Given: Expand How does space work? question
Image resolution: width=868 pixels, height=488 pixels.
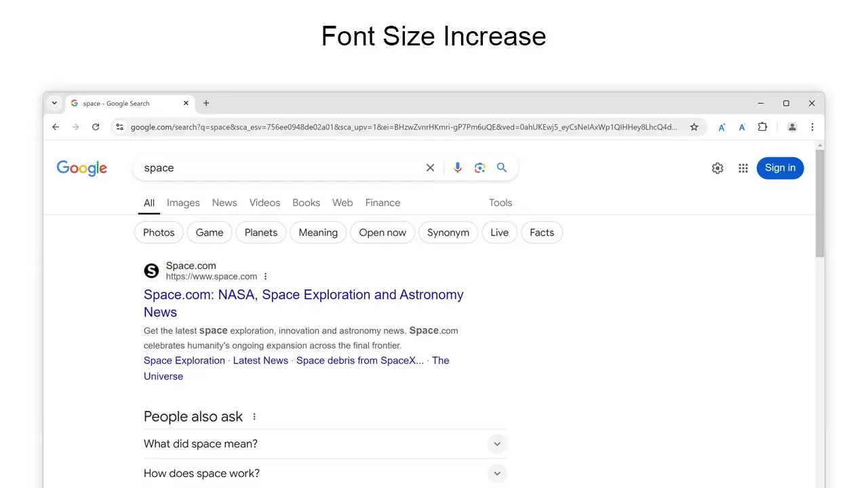Looking at the screenshot, I should coord(325,473).
